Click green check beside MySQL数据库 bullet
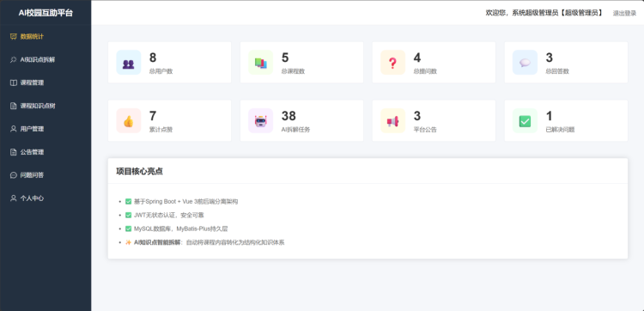Screen dimensions: 644x311 (129, 229)
